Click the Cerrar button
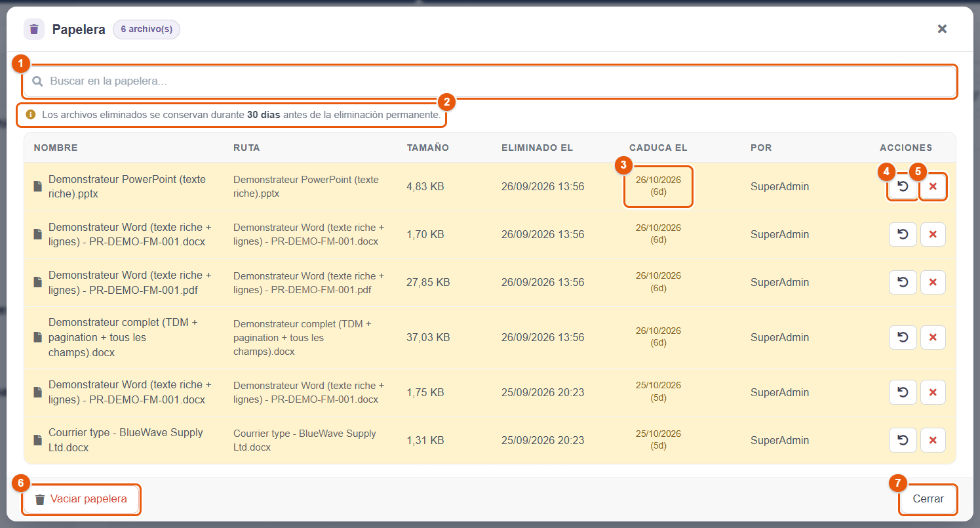Image resolution: width=980 pixels, height=528 pixels. (928, 499)
